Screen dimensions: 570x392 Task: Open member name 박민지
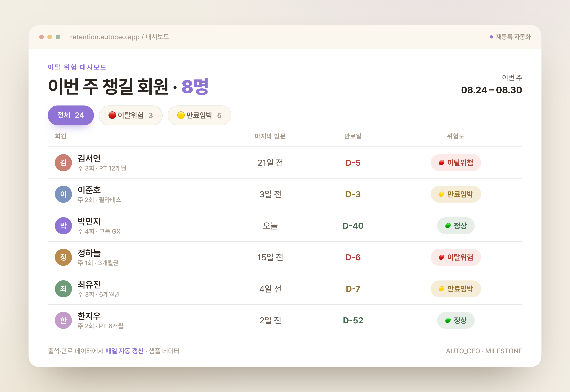[89, 221]
